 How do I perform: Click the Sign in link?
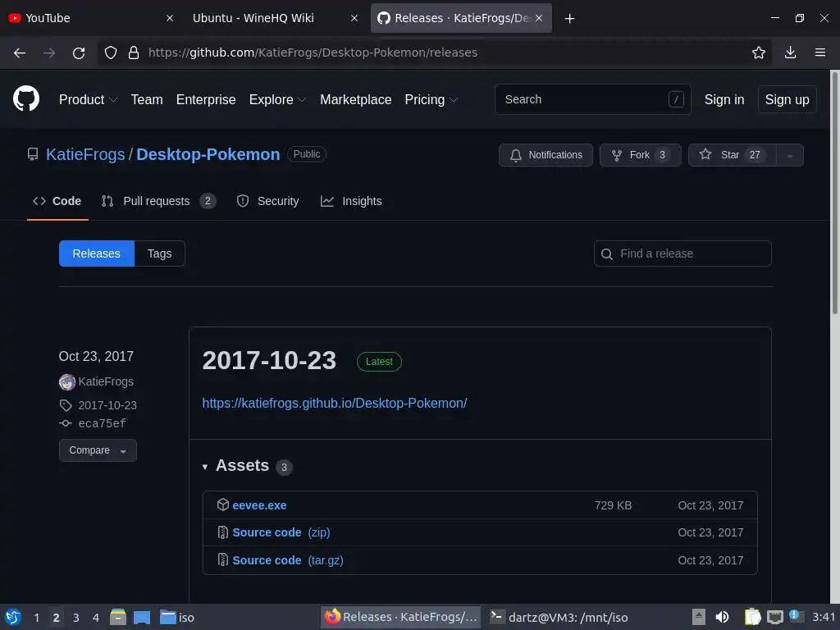724,99
